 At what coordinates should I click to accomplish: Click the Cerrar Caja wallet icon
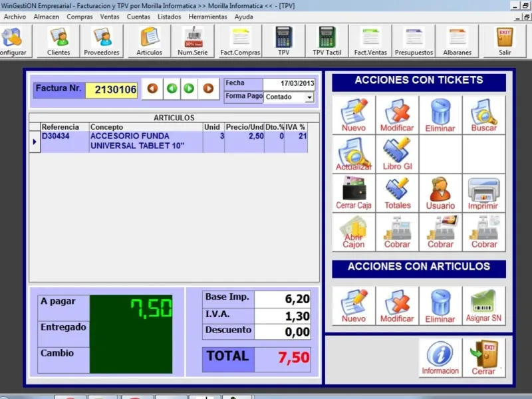[354, 193]
